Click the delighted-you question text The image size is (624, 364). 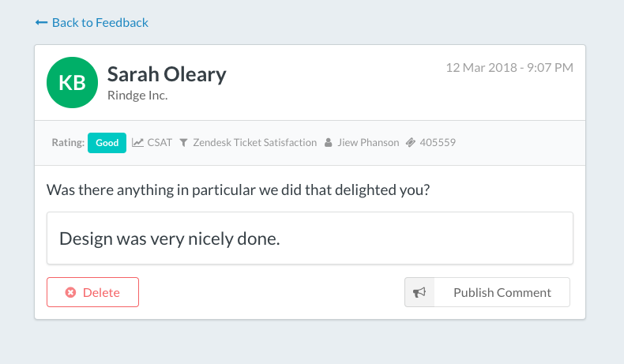239,190
